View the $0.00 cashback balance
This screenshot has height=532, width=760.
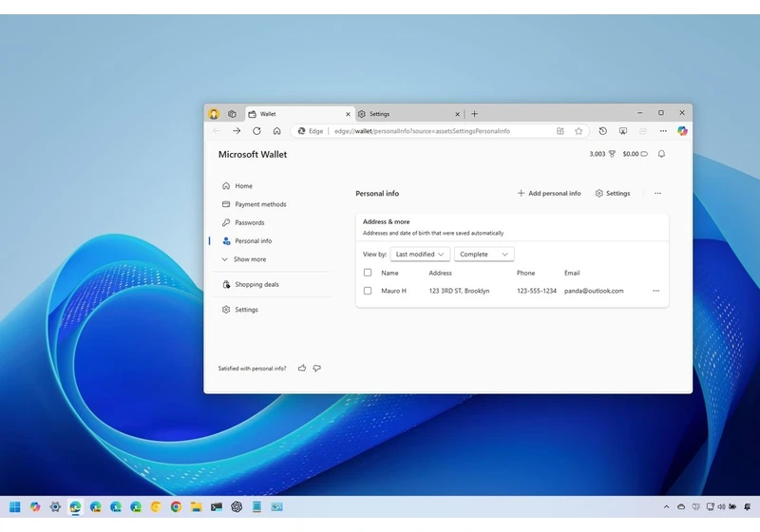(x=635, y=154)
